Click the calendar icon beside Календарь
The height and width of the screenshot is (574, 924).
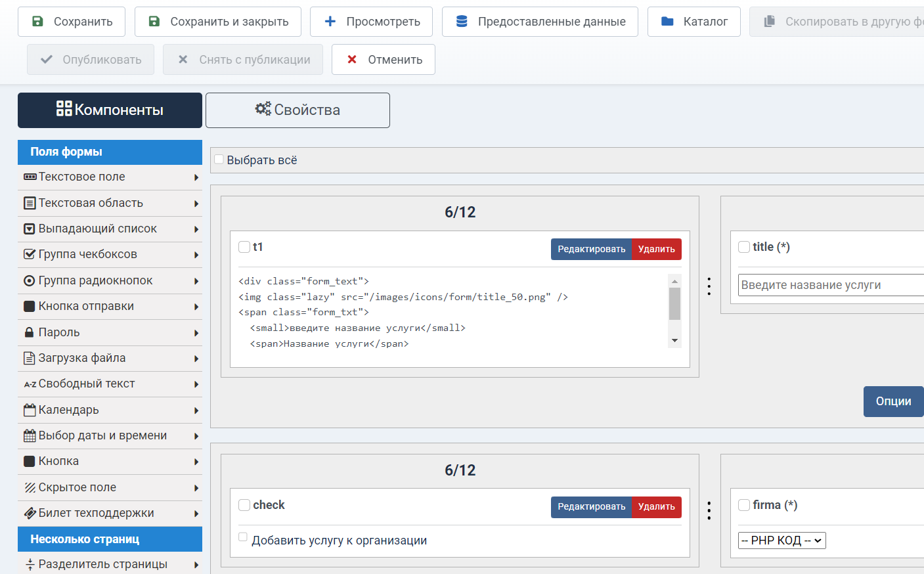point(30,410)
